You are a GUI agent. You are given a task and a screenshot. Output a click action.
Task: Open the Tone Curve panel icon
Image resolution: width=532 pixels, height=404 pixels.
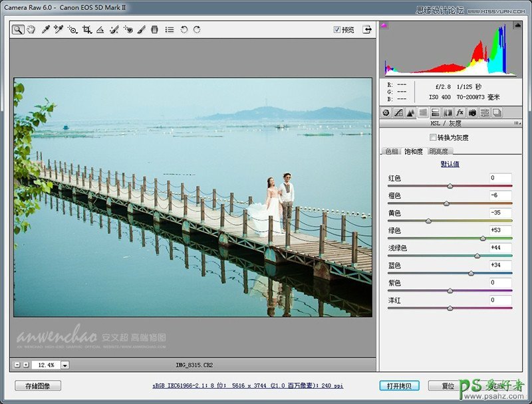point(398,113)
